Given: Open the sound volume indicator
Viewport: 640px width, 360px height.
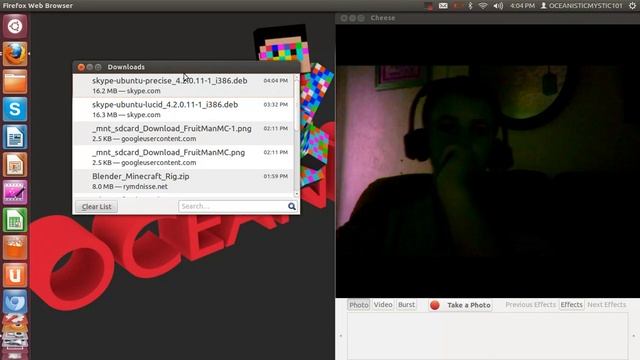Looking at the screenshot, I should click(498, 6).
